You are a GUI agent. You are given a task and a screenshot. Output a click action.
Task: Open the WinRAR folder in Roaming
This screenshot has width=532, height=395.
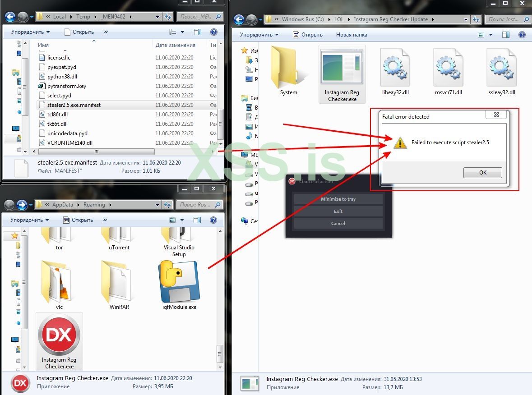(x=119, y=285)
